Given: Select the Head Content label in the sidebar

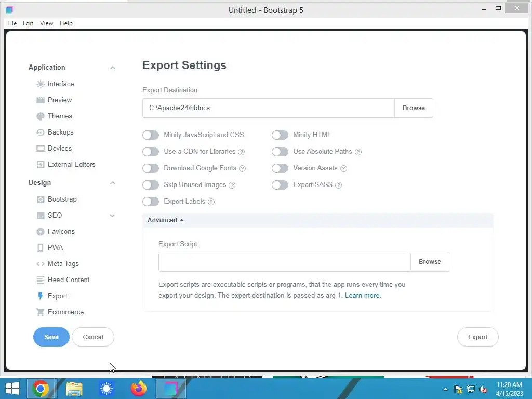Looking at the screenshot, I should tap(69, 280).
